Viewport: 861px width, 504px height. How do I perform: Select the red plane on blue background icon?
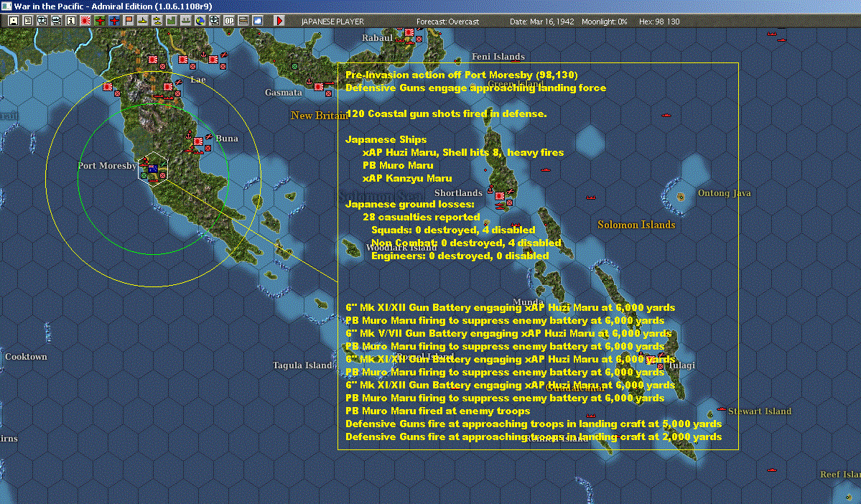114,21
